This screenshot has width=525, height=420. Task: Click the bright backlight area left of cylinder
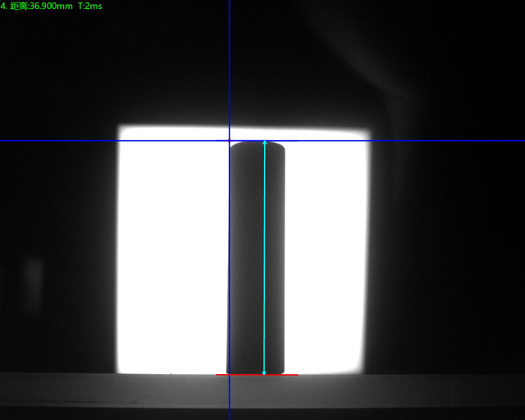(x=172, y=254)
